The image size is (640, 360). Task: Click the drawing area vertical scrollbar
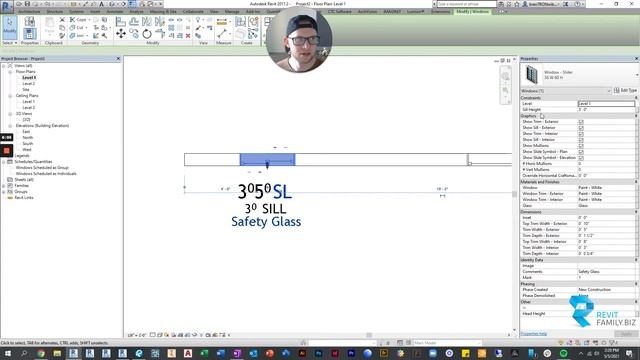click(514, 194)
